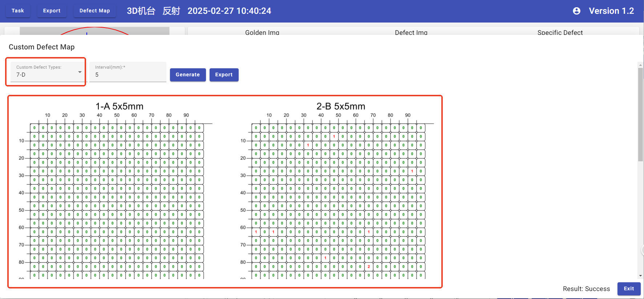Select the Specific Defect tab
This screenshot has width=644, height=299.
click(560, 32)
